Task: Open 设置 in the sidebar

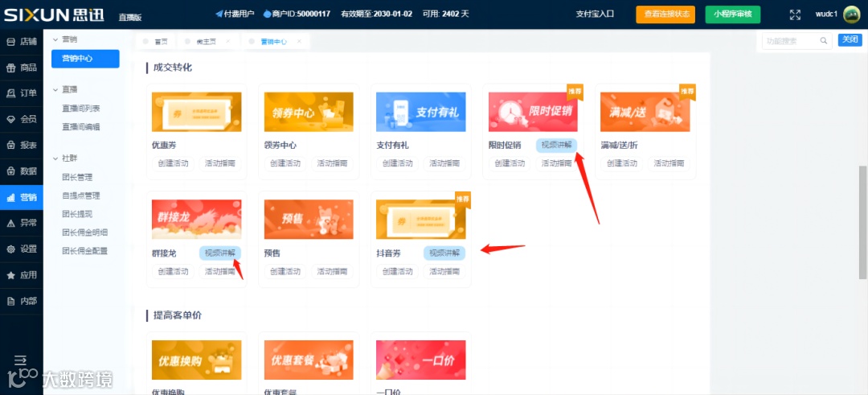Action: pos(22,249)
